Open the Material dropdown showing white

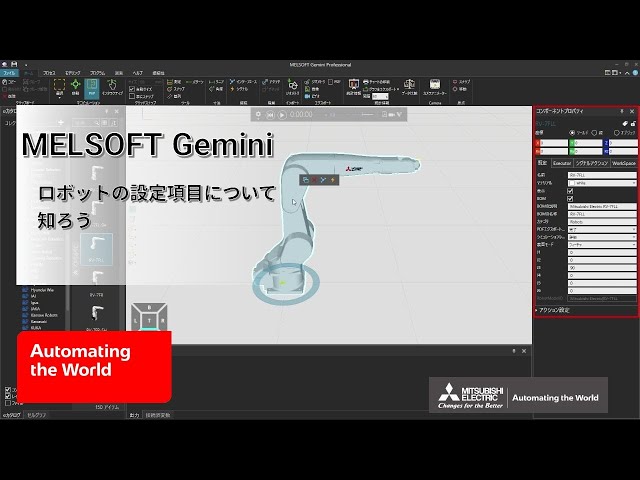tap(602, 183)
